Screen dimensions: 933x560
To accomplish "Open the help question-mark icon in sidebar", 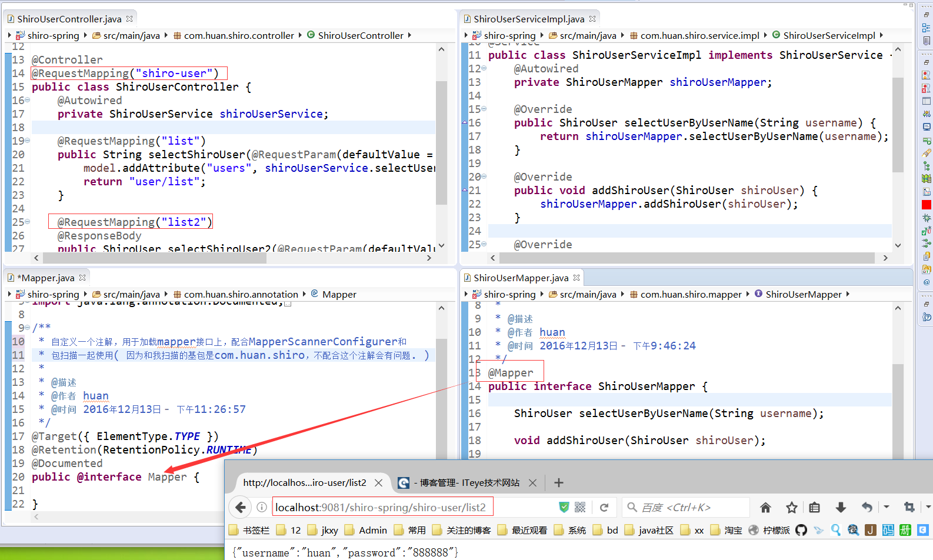I will click(x=927, y=317).
